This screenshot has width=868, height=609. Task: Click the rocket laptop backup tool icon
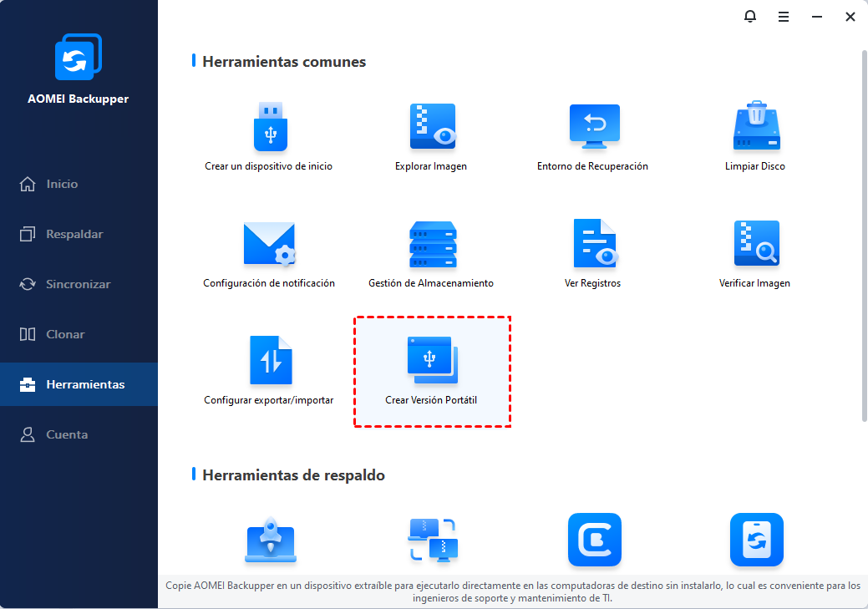click(271, 540)
